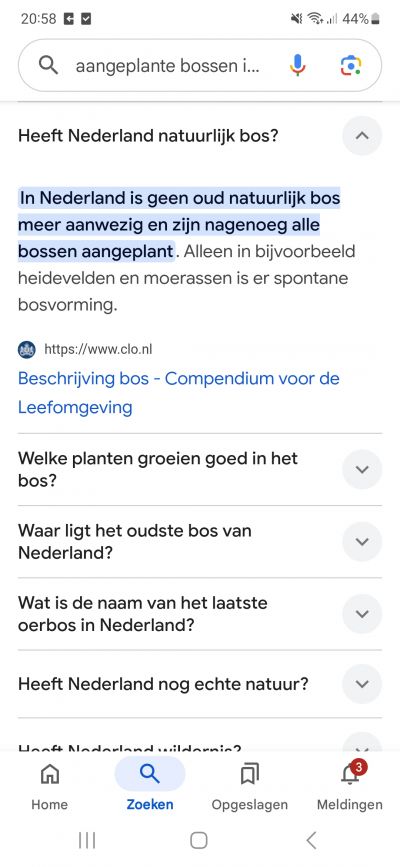Tap the clo.nl site URL
This screenshot has width=400, height=867.
point(98,349)
